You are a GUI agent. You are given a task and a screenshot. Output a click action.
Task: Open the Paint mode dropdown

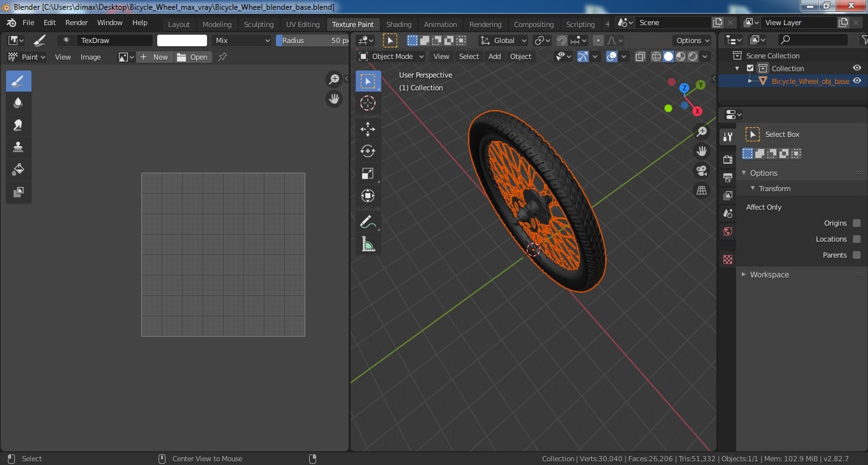[27, 57]
